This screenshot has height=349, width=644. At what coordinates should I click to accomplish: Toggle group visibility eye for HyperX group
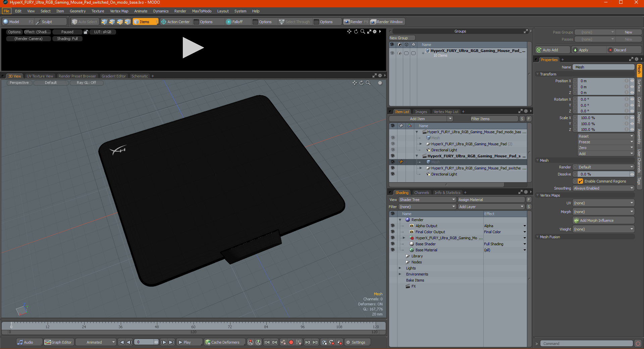pos(392,53)
